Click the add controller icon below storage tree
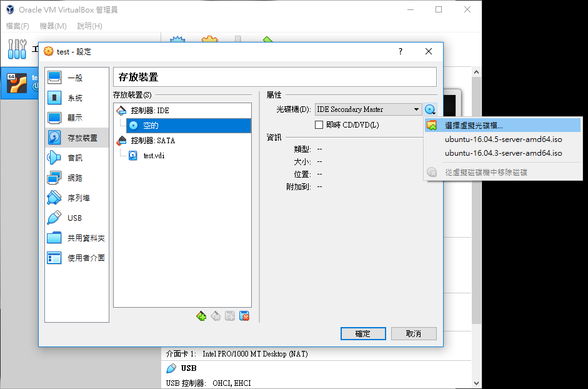The width and height of the screenshot is (588, 389). (201, 316)
